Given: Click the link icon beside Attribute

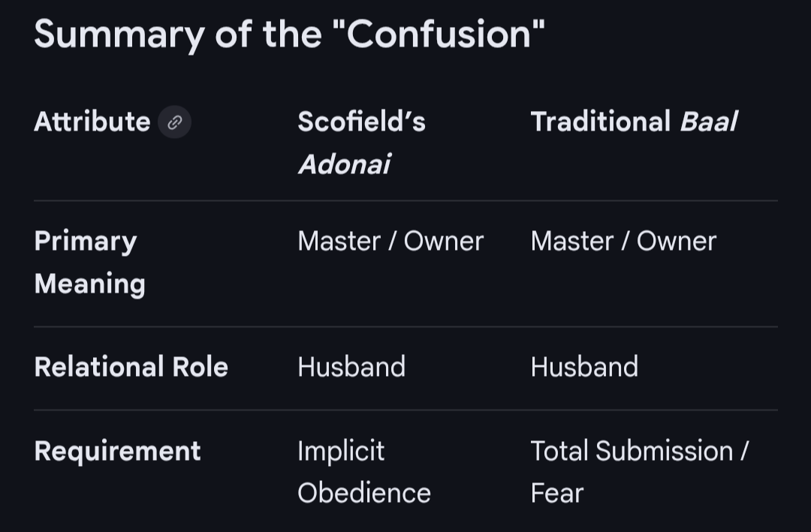Looking at the screenshot, I should pyautogui.click(x=174, y=122).
